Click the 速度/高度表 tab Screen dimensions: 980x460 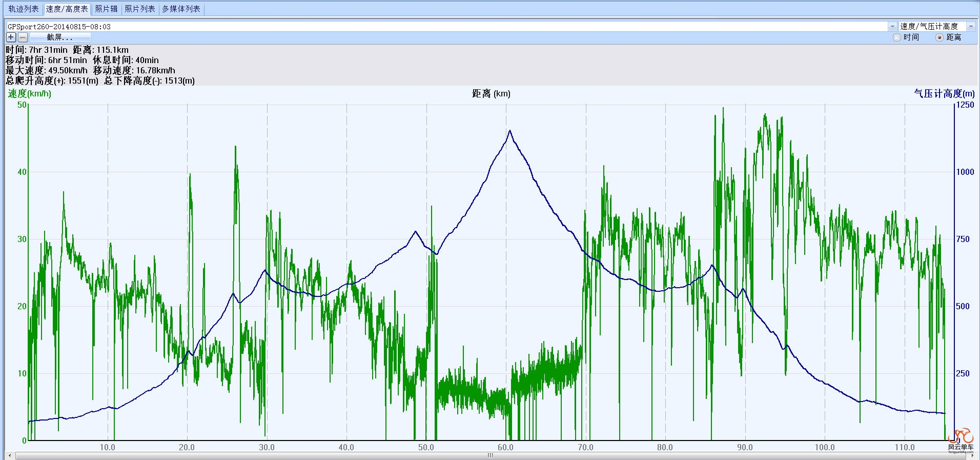point(67,9)
